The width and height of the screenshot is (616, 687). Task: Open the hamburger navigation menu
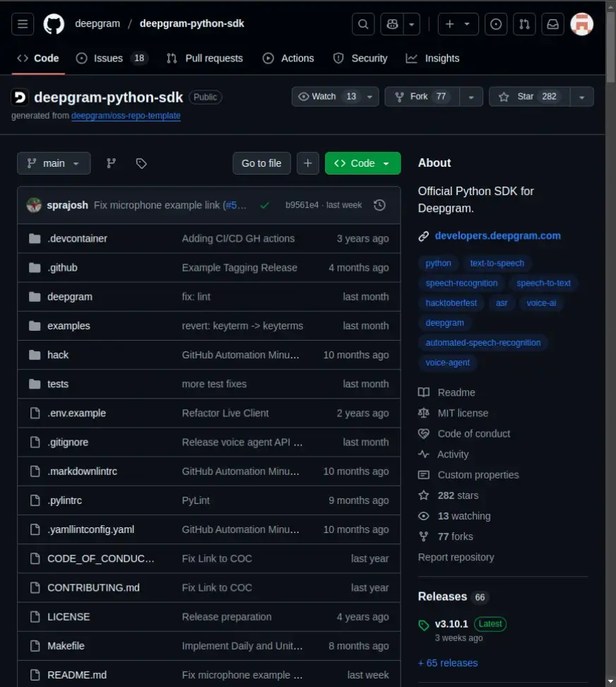pyautogui.click(x=23, y=24)
